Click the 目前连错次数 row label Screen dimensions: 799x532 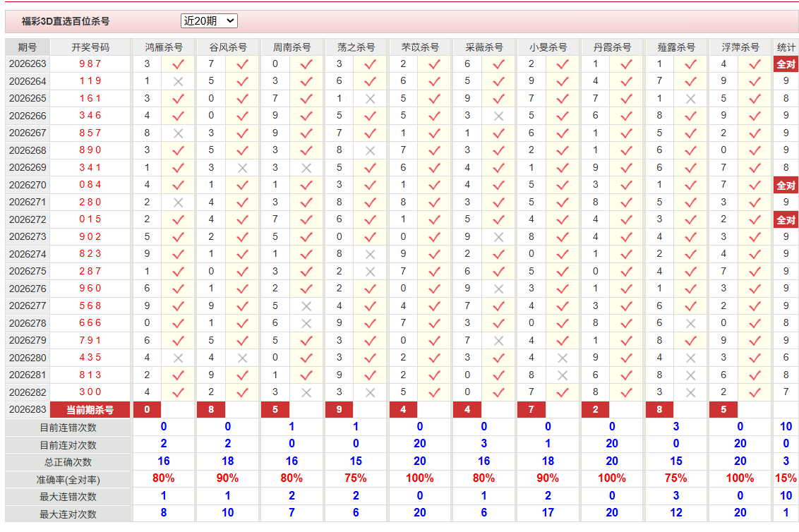pos(68,428)
